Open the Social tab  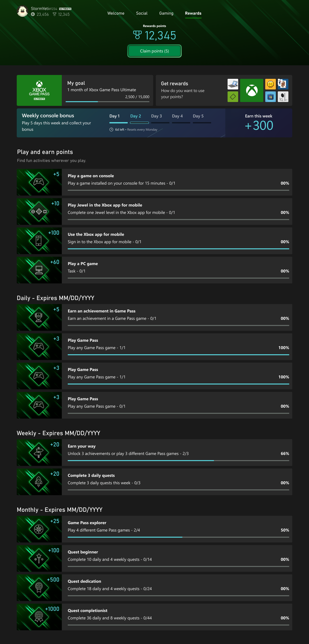(141, 13)
